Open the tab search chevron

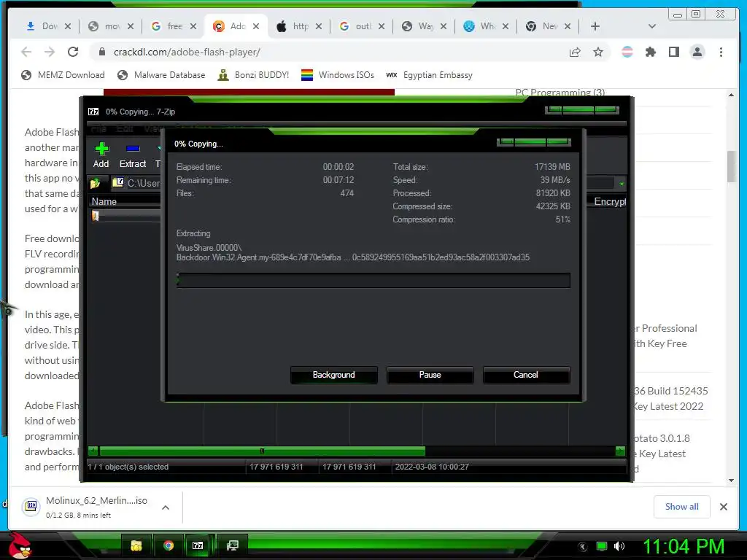click(x=652, y=26)
